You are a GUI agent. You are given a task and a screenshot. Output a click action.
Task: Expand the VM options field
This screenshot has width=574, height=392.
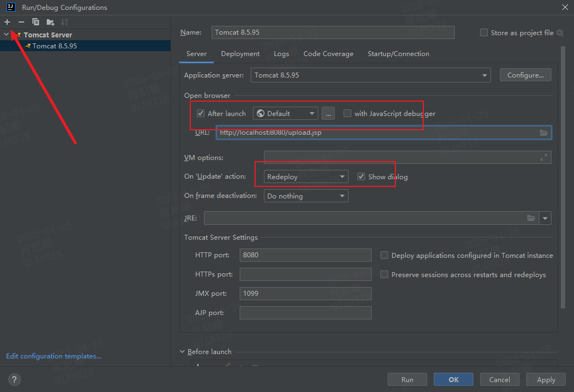tap(544, 157)
